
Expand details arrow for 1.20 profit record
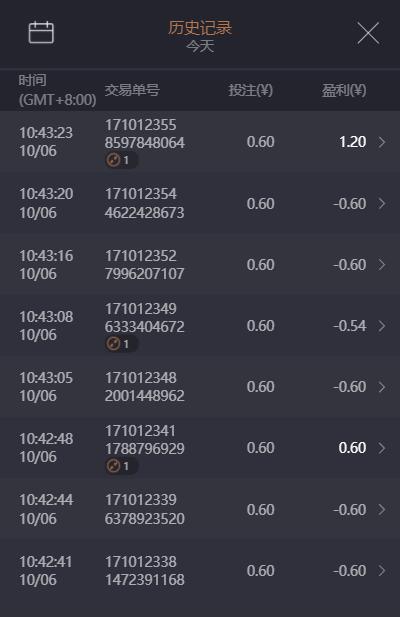(382, 142)
